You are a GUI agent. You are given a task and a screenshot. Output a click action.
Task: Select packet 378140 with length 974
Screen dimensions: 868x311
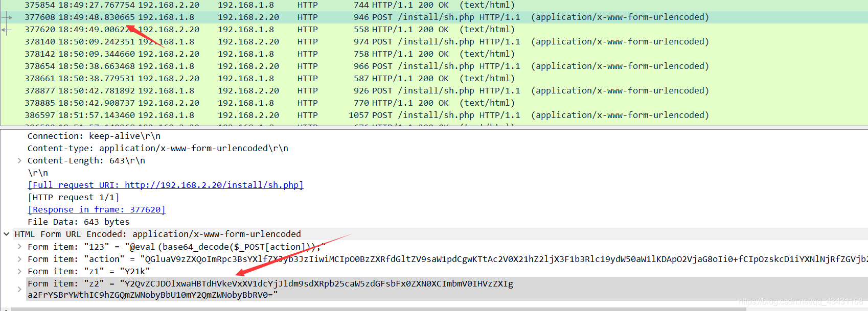pos(434,41)
